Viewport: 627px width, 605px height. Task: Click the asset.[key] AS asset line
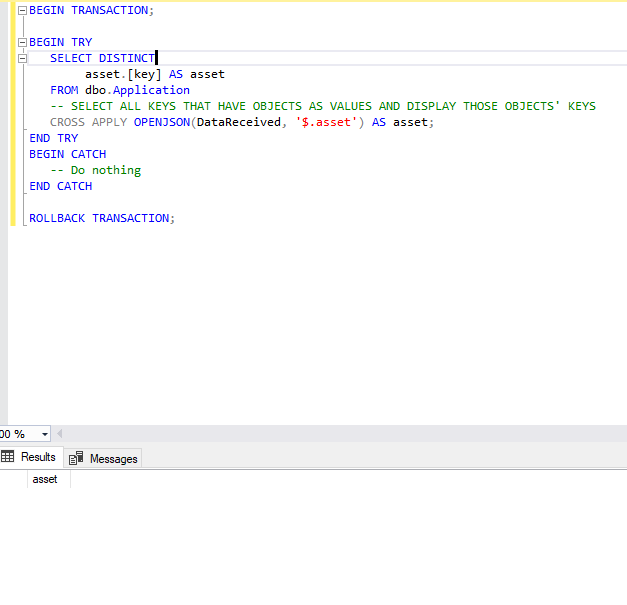coord(155,74)
